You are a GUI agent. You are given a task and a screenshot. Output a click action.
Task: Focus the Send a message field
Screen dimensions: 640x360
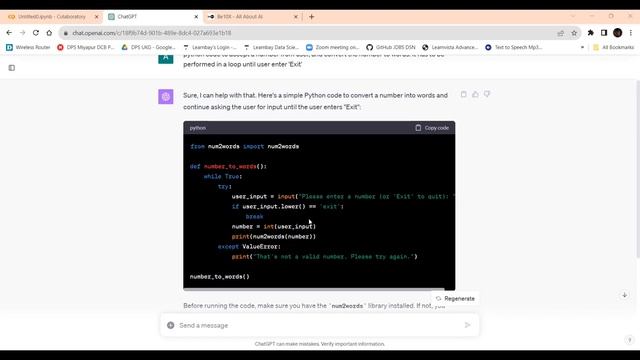(x=319, y=325)
